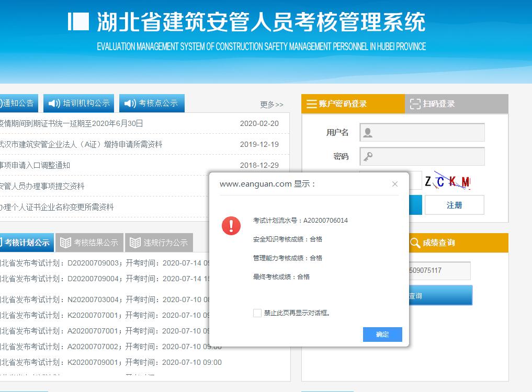
Task: Focus the 用户名 username input field
Action: 422,133
